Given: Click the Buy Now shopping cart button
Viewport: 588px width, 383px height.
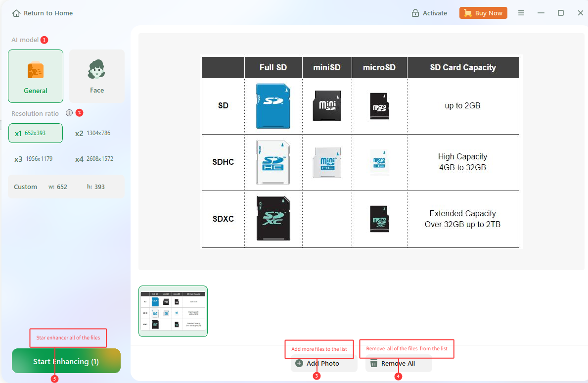Looking at the screenshot, I should [x=483, y=13].
